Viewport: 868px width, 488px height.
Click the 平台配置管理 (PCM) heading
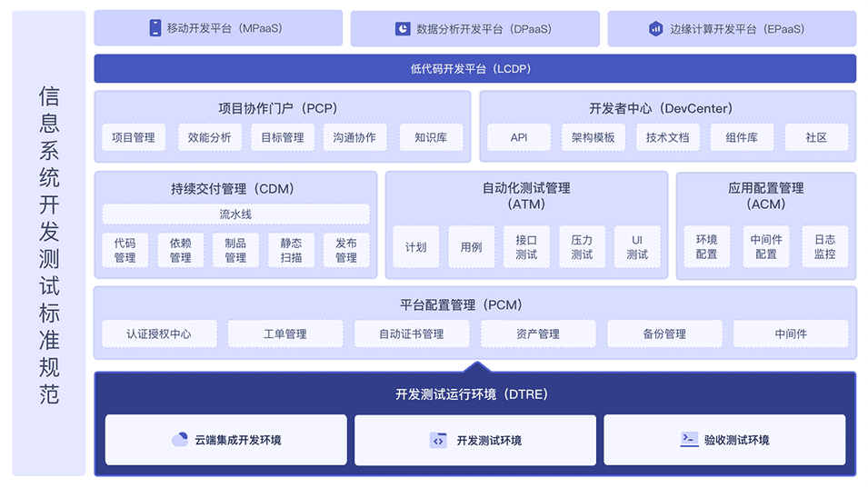point(461,304)
